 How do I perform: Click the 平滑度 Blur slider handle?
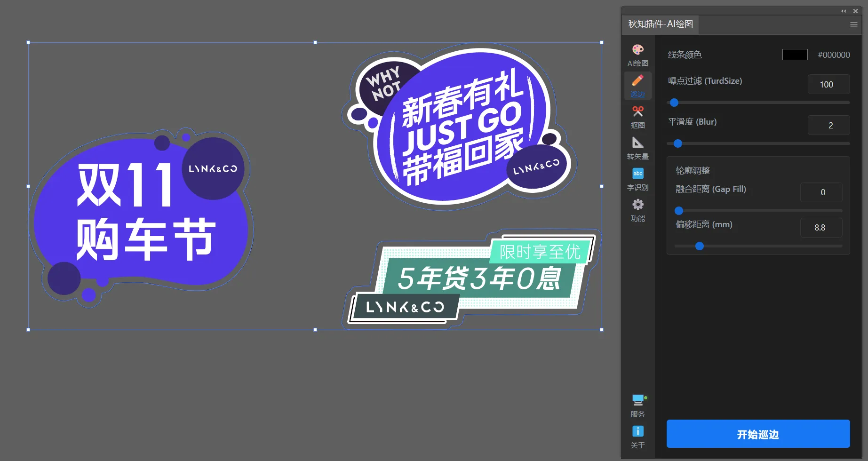pyautogui.click(x=677, y=143)
